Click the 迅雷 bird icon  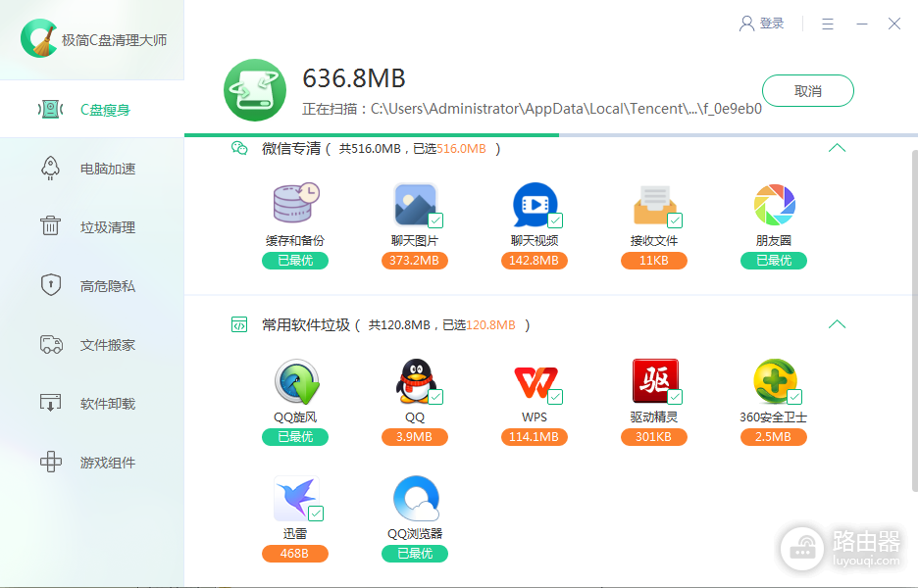297,499
